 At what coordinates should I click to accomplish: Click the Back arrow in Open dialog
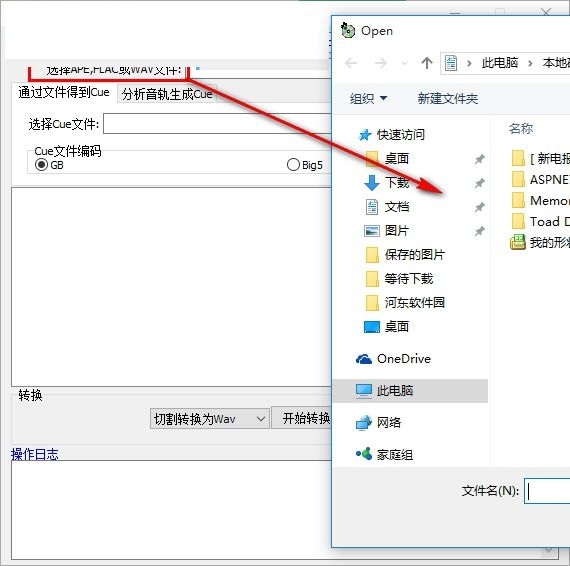coord(351,63)
